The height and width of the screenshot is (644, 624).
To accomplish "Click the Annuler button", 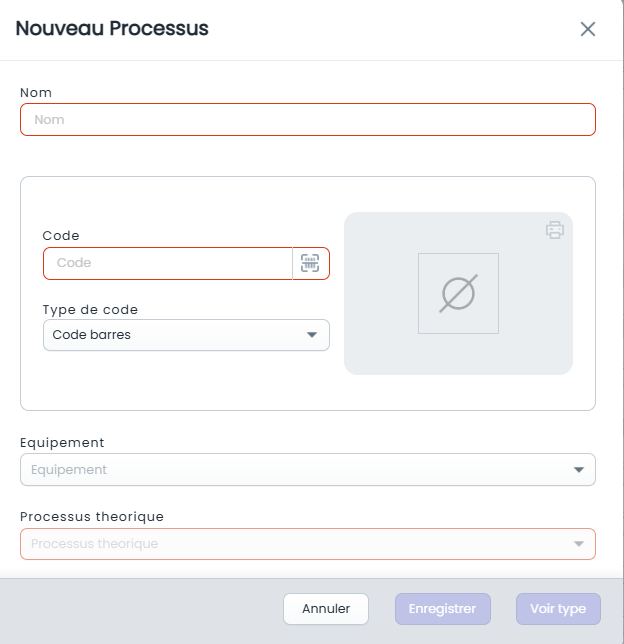I will tap(326, 609).
